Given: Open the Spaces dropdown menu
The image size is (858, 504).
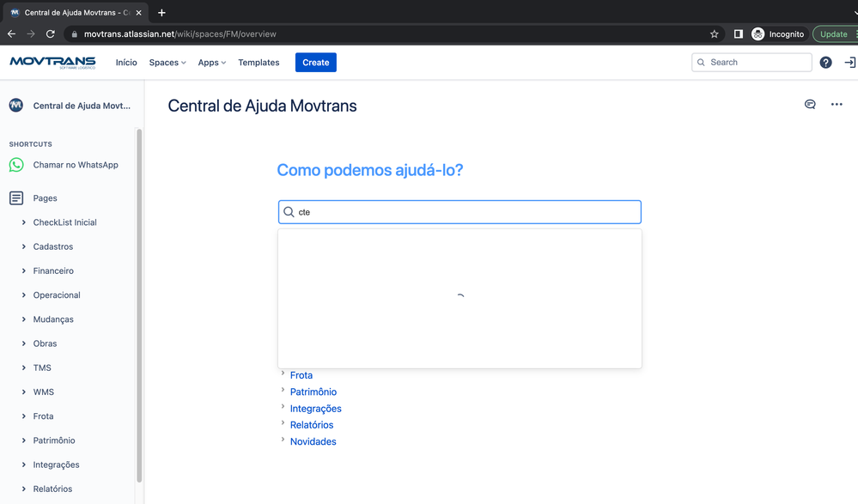Looking at the screenshot, I should tap(167, 63).
